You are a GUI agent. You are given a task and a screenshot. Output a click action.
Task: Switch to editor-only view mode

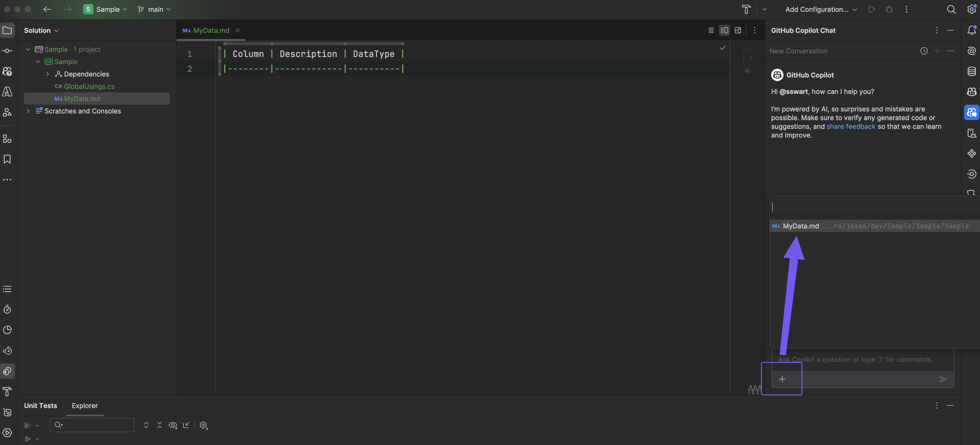pos(711,31)
